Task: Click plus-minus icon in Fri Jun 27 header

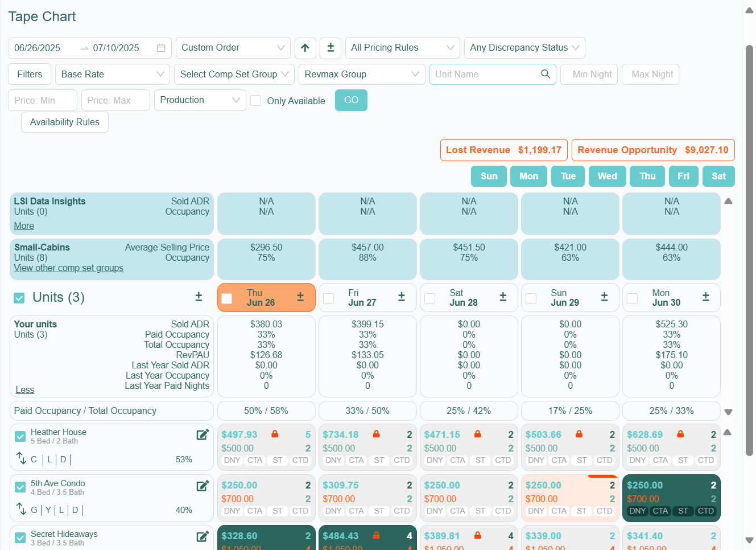Action: [402, 297]
